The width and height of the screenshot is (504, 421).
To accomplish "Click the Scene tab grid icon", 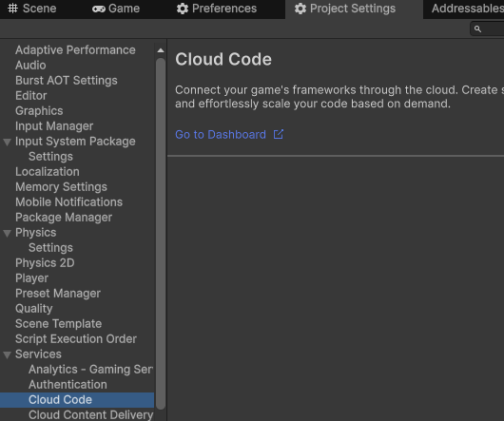I will (x=13, y=9).
